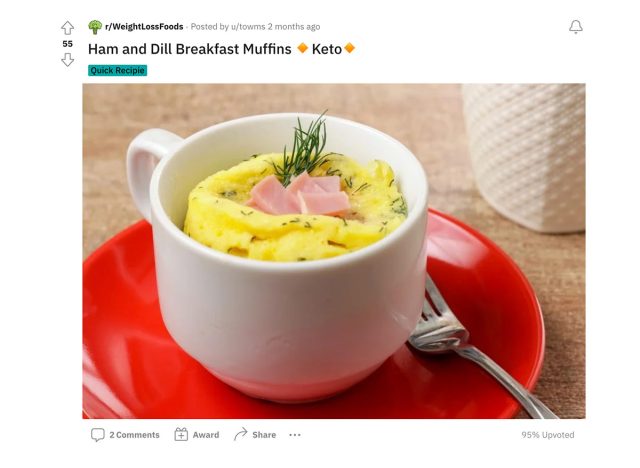640x468 pixels.
Task: Open the r/WeightLossFoods broccoli community icon
Action: [95, 27]
